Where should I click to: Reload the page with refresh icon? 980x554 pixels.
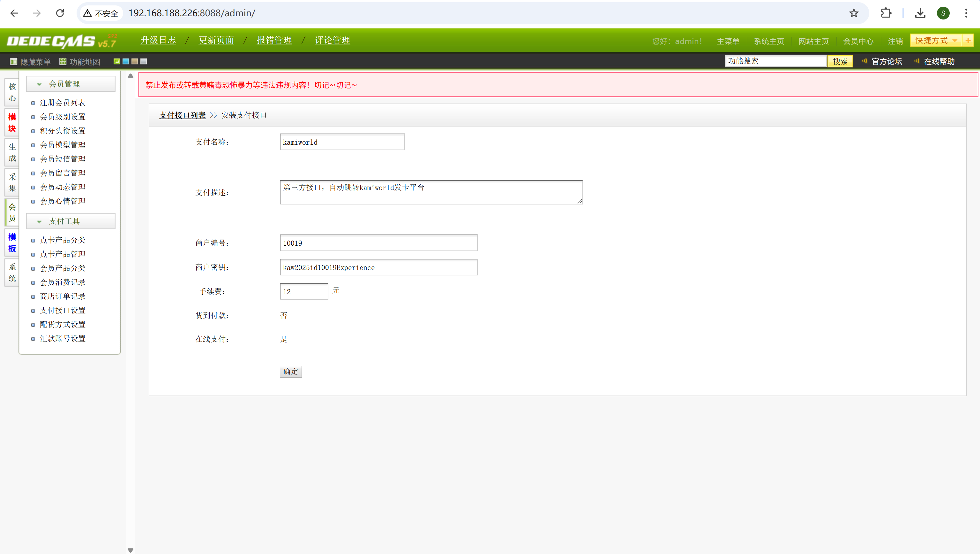pos(60,13)
